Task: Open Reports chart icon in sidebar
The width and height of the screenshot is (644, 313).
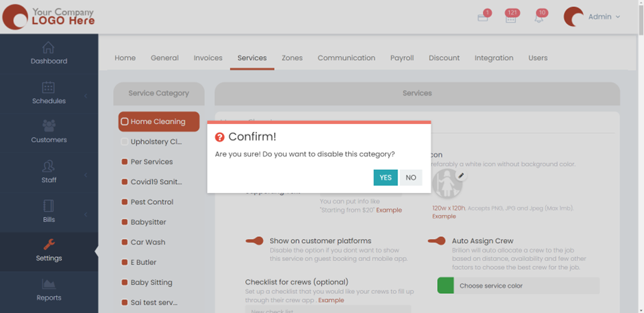Action: pyautogui.click(x=49, y=284)
